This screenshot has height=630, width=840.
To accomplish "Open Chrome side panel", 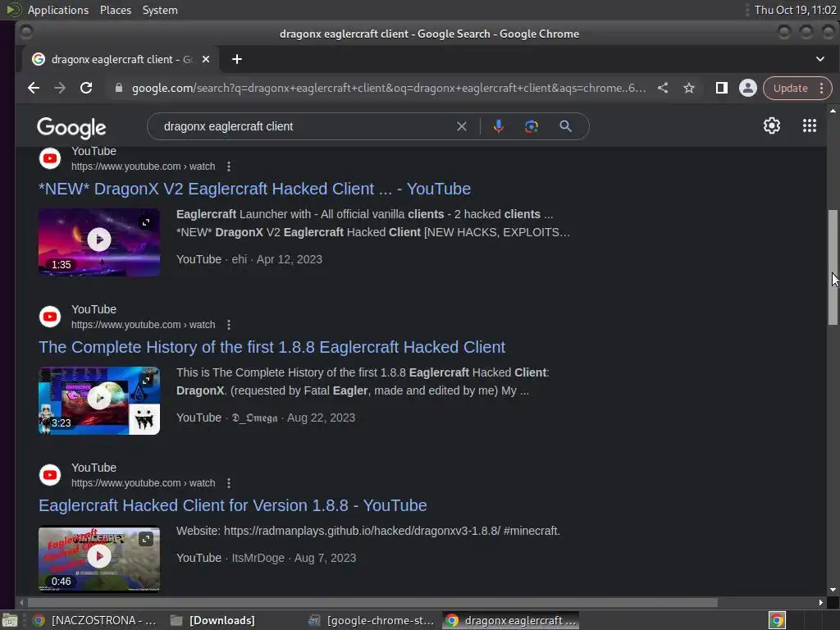I will point(722,88).
